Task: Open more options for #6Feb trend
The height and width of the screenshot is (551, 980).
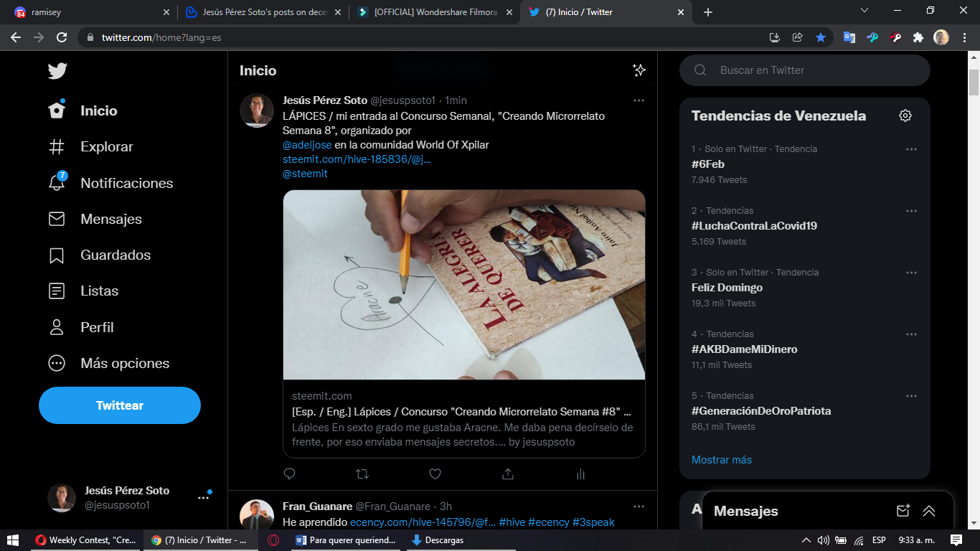Action: [x=911, y=149]
